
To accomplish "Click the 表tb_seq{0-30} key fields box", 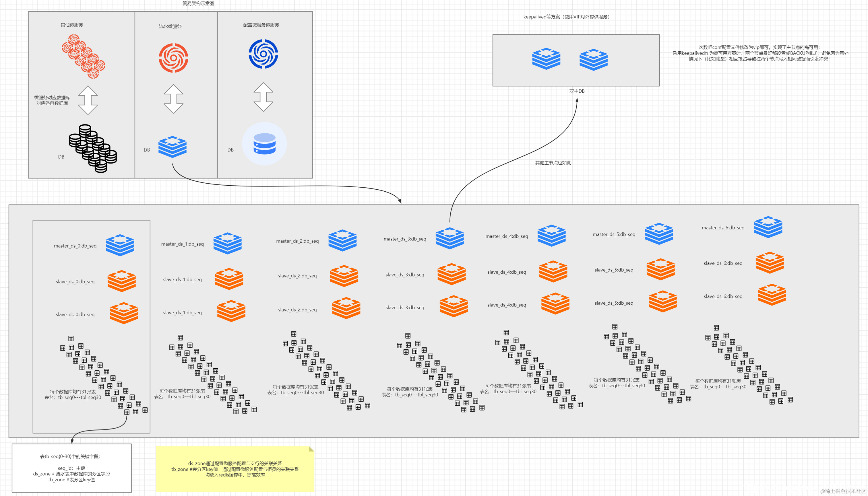I will 71,468.
